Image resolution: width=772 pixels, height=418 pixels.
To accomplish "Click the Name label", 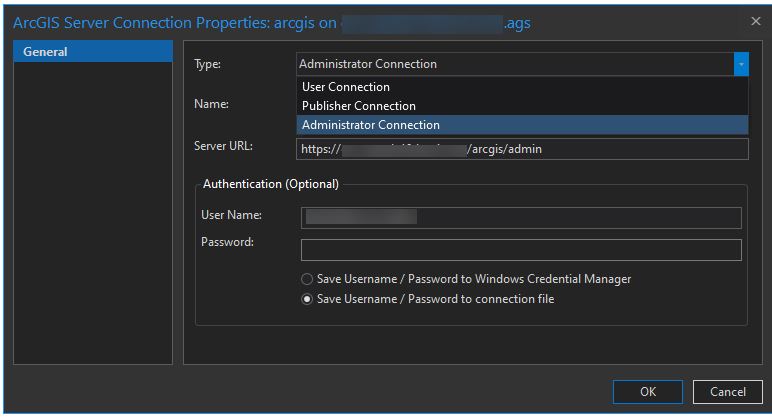I will point(211,104).
